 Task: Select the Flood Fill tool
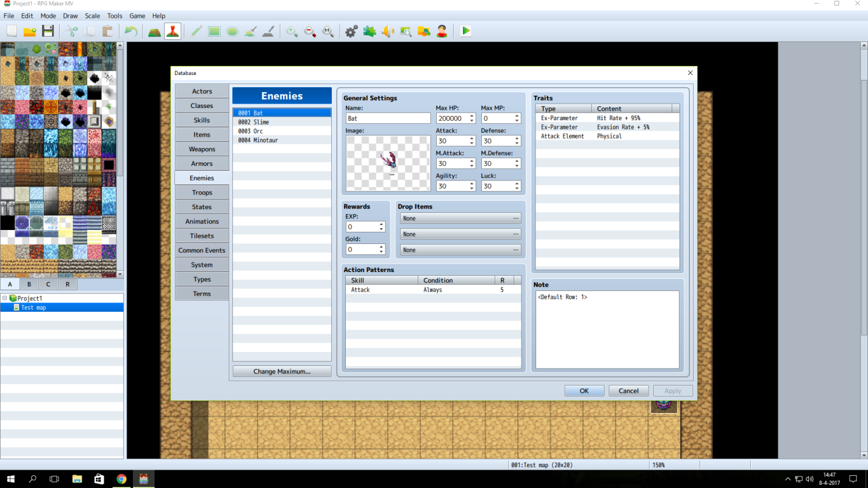click(x=250, y=31)
